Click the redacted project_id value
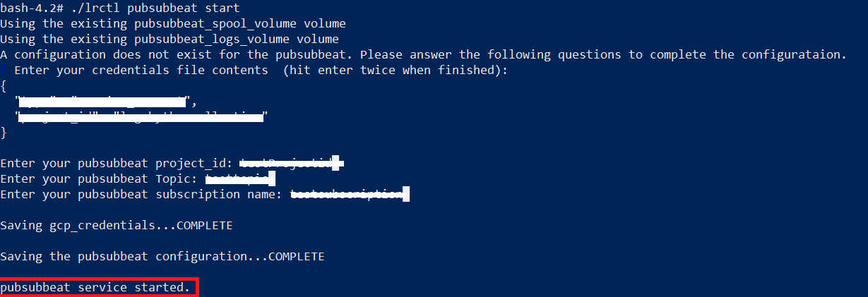The width and height of the screenshot is (868, 297). (x=292, y=164)
